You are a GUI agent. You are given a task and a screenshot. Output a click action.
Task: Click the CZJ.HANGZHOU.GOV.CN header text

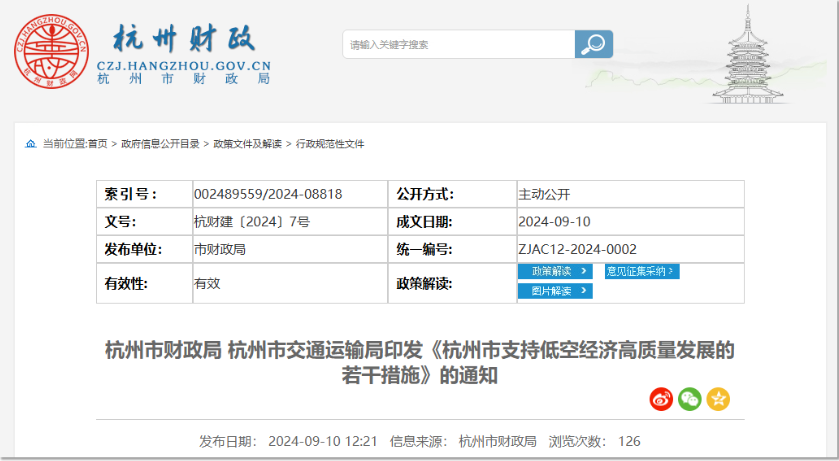(x=184, y=65)
